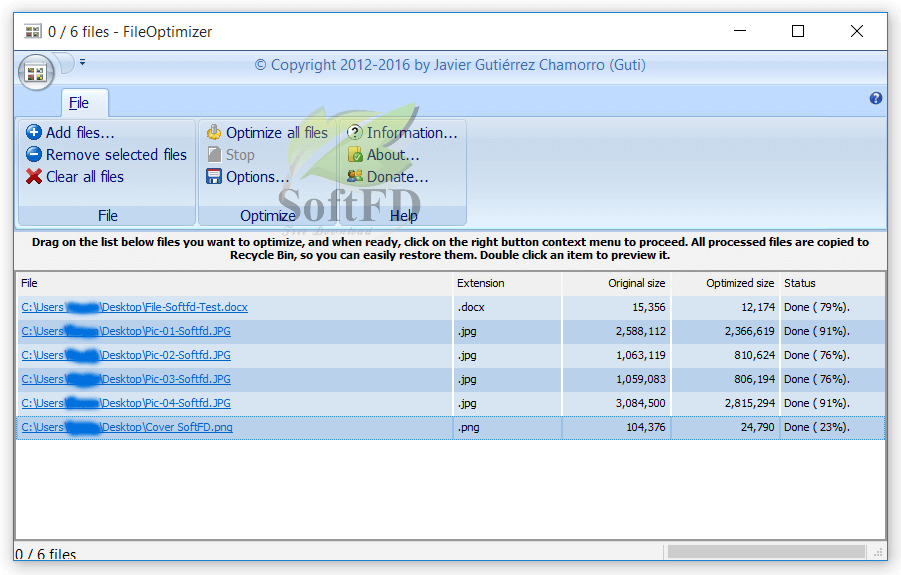This screenshot has height=575, width=901.
Task: Click original size 104,376 cell
Action: pyautogui.click(x=617, y=427)
